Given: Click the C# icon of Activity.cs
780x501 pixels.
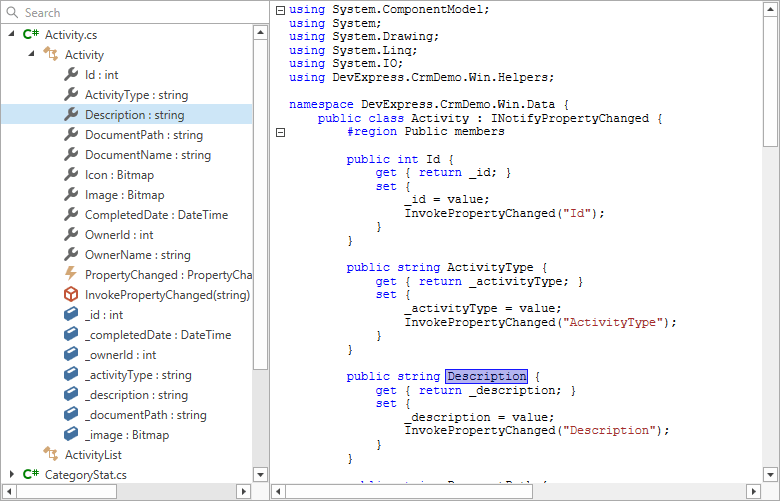Looking at the screenshot, I should click(x=31, y=34).
